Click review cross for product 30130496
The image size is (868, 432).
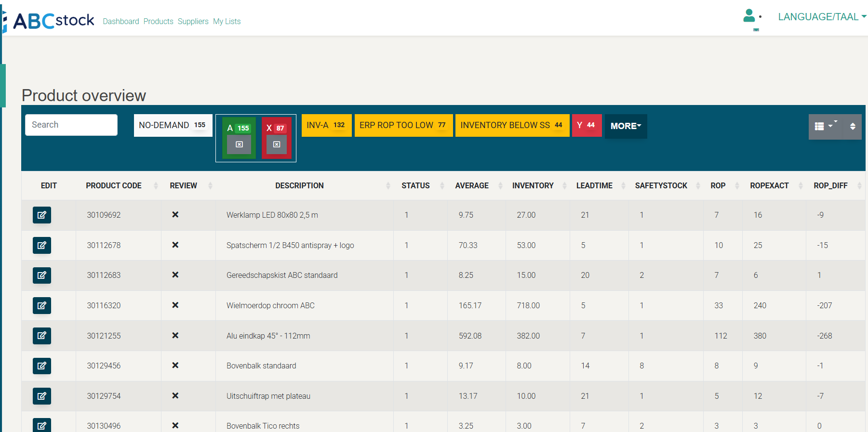pyautogui.click(x=175, y=426)
